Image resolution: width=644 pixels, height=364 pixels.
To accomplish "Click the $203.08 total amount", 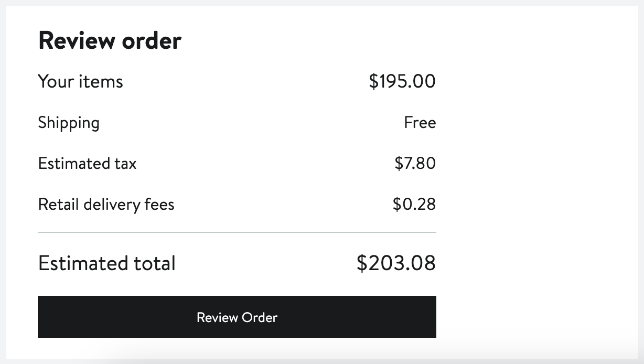I will click(x=396, y=263).
